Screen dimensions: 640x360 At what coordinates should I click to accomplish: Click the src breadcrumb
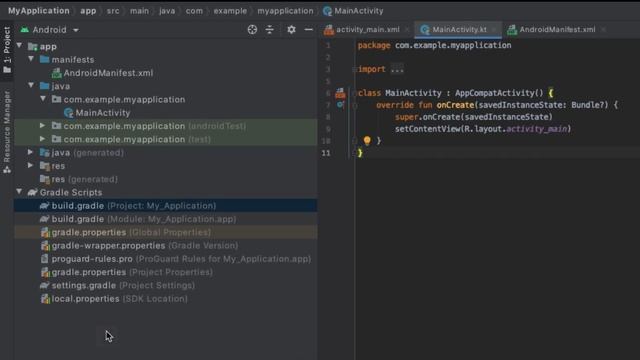coord(113,11)
